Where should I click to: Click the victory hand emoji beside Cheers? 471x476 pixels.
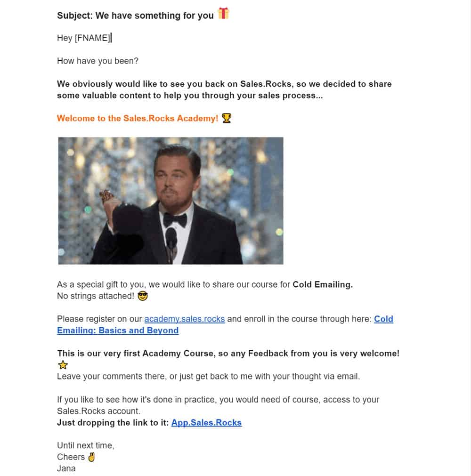(x=91, y=457)
